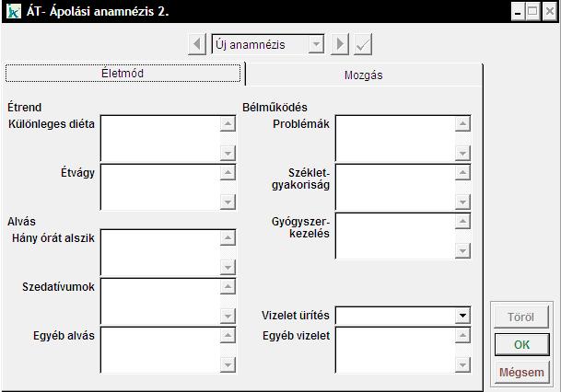This screenshot has width=561, height=392.
Task: Expand the Vizelet ürítés dropdown
Action: click(462, 316)
